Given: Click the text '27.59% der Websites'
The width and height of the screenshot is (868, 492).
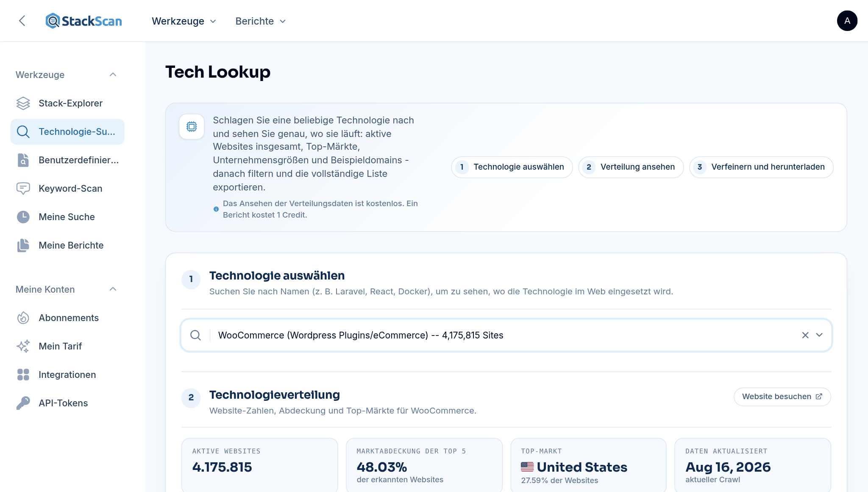Looking at the screenshot, I should [559, 481].
